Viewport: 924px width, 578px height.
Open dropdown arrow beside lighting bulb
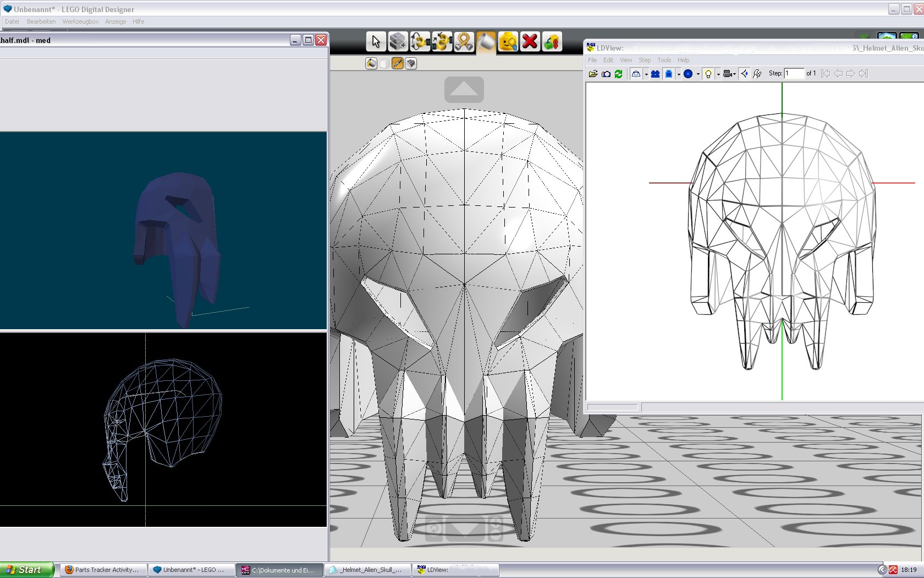(718, 74)
